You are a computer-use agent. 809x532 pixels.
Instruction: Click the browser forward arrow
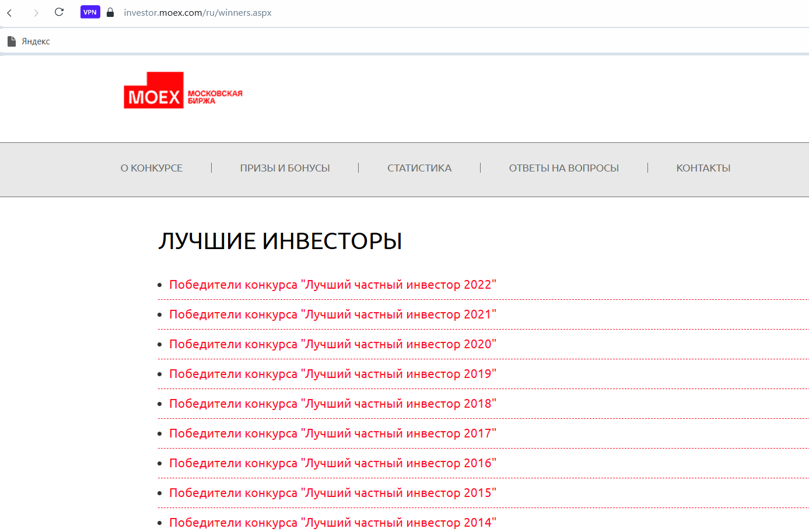36,12
